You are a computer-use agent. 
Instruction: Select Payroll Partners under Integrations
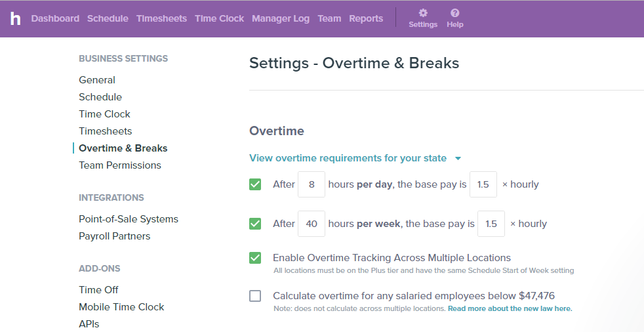click(115, 236)
